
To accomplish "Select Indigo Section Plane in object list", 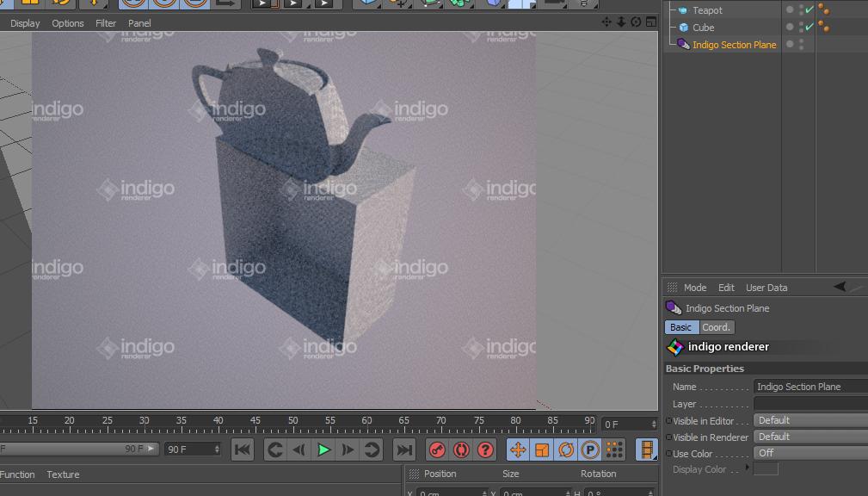I will click(x=734, y=45).
